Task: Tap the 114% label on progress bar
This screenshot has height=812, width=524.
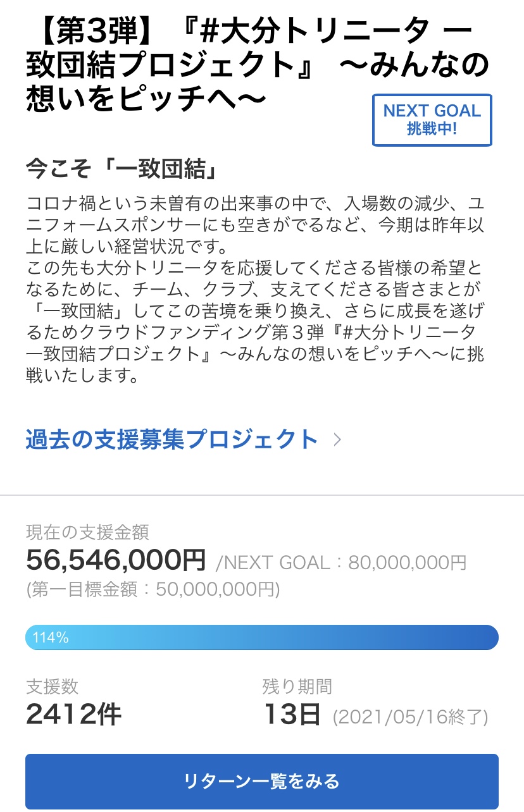Action: pos(51,637)
